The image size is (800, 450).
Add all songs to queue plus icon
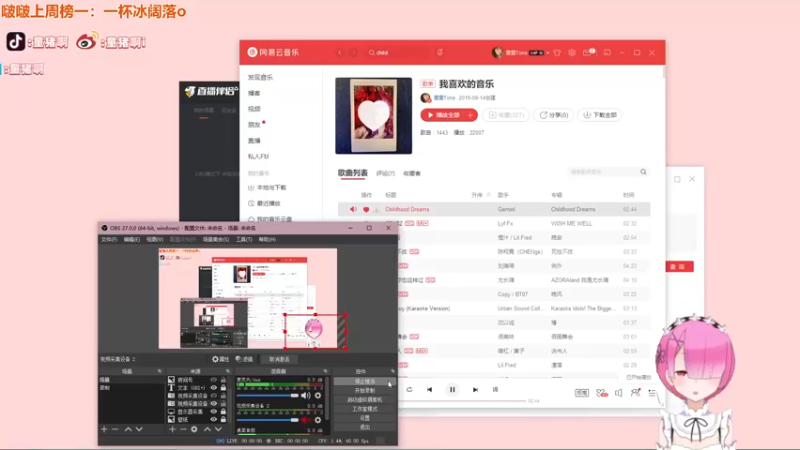470,115
